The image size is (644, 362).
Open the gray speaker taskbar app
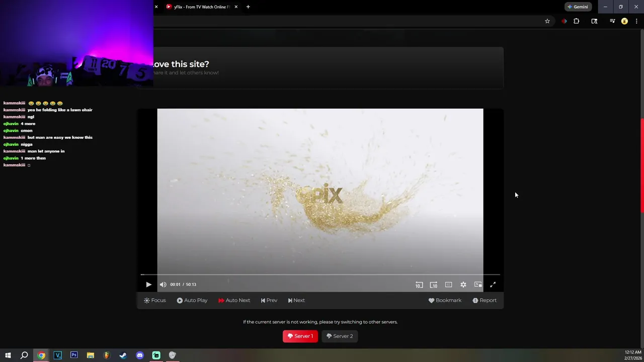pyautogui.click(x=172, y=355)
